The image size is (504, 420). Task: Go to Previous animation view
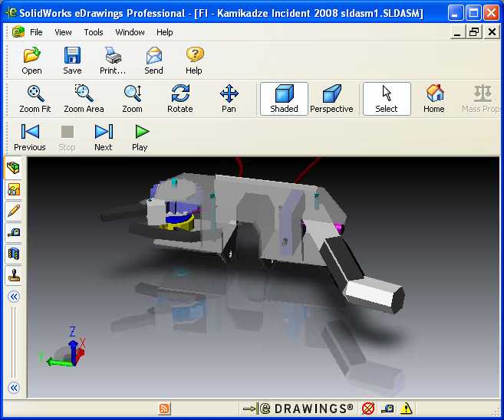(30, 137)
